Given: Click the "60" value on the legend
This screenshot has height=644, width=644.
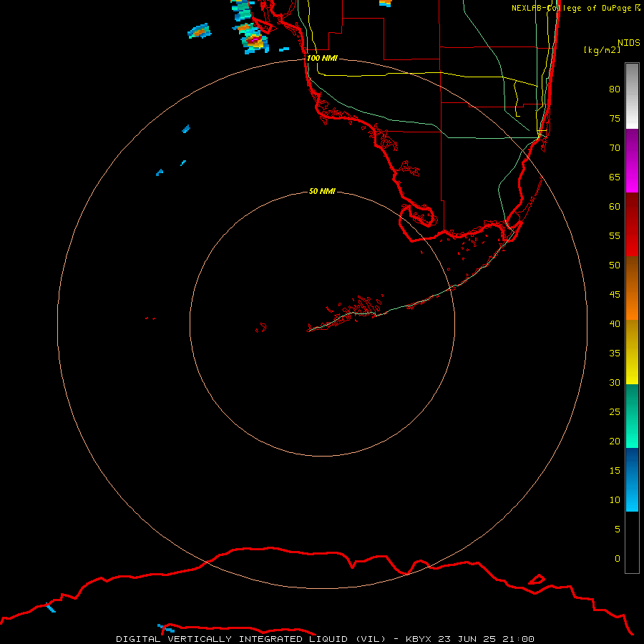Looking at the screenshot, I should coord(615,207).
